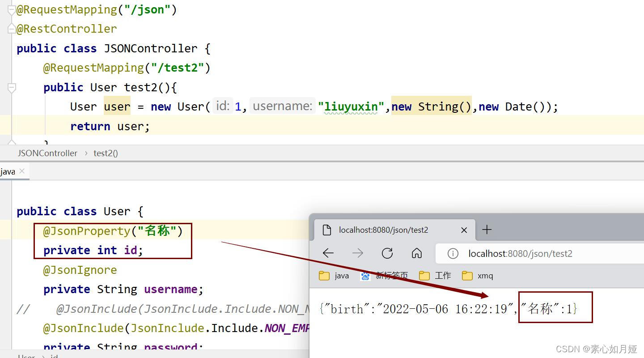Click the "return user;" statement
The height and width of the screenshot is (358, 644).
click(110, 126)
